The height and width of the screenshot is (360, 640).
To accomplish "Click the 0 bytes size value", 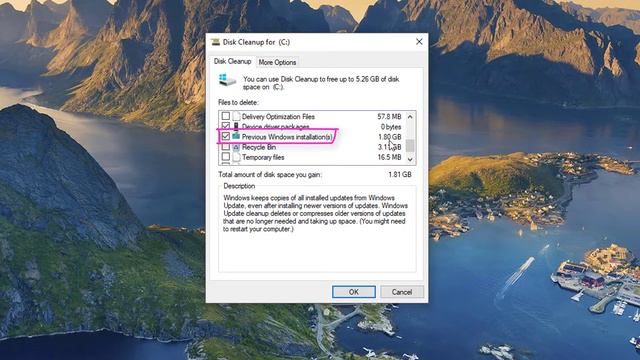I will pos(391,127).
